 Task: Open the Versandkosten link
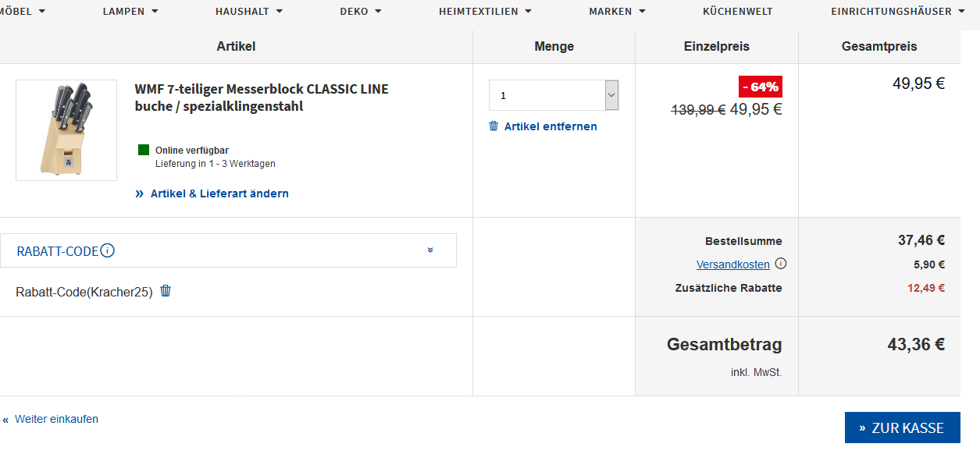pyautogui.click(x=732, y=264)
